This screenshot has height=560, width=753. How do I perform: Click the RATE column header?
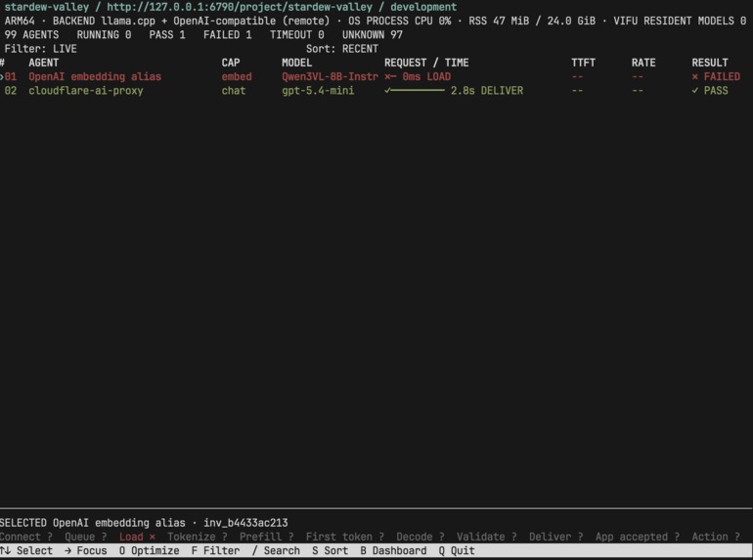coord(643,63)
